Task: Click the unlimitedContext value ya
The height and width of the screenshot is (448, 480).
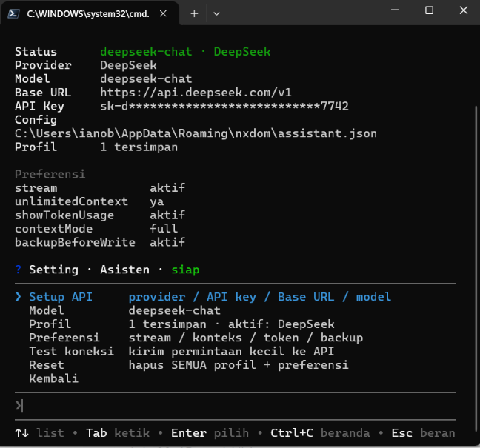Action: click(157, 201)
